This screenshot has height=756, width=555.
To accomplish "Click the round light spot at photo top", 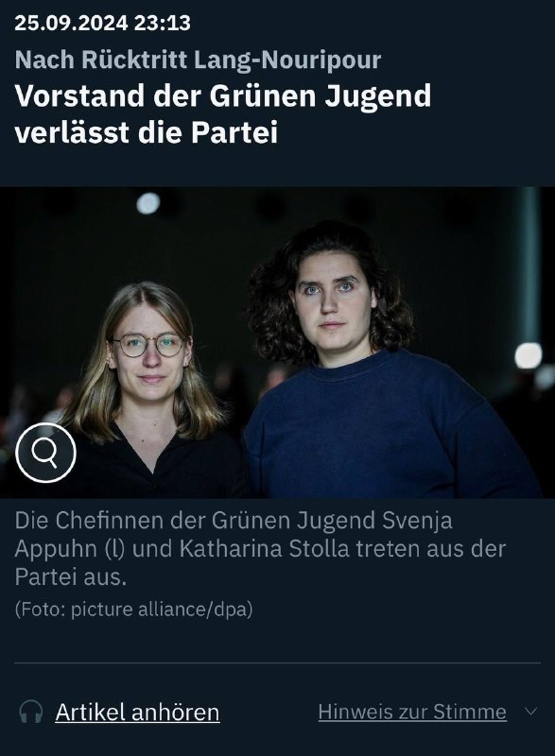I will 148,203.
